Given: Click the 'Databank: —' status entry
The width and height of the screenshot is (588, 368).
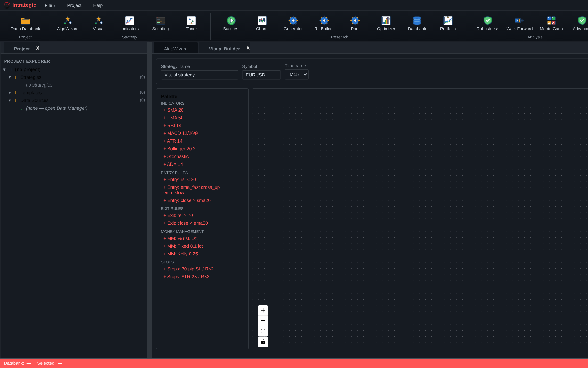Looking at the screenshot, I should point(17,363).
